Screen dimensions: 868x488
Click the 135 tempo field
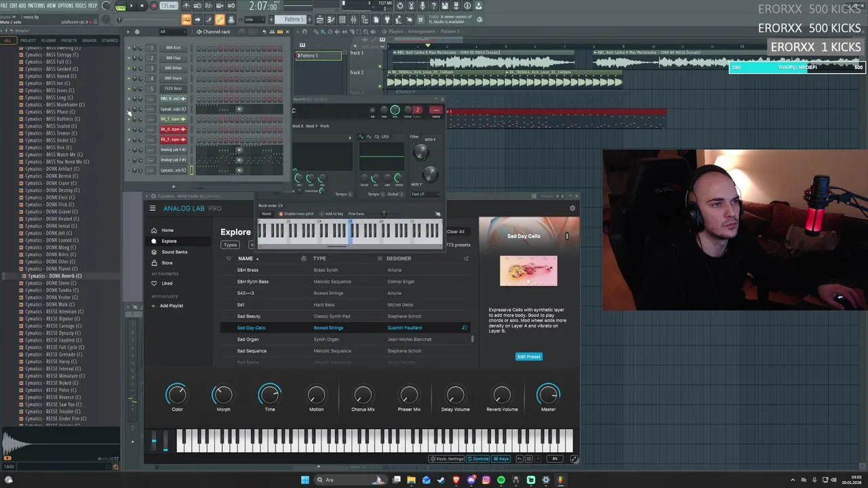tap(168, 6)
